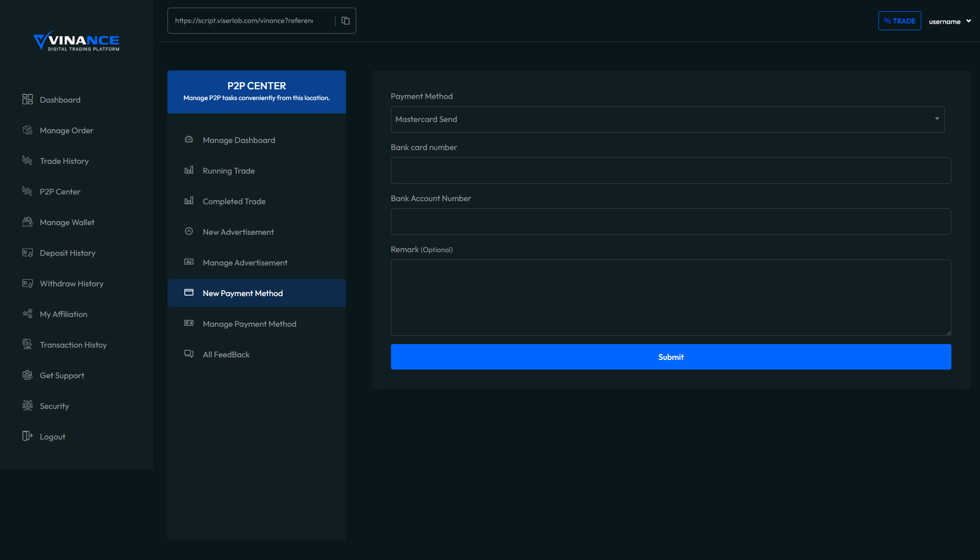Viewport: 980px width, 560px height.
Task: Click the New Advertisement circle icon
Action: pos(189,231)
